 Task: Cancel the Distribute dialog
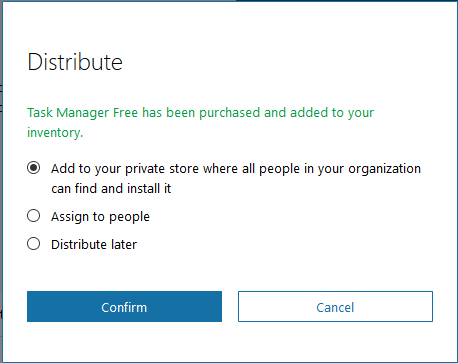335,307
